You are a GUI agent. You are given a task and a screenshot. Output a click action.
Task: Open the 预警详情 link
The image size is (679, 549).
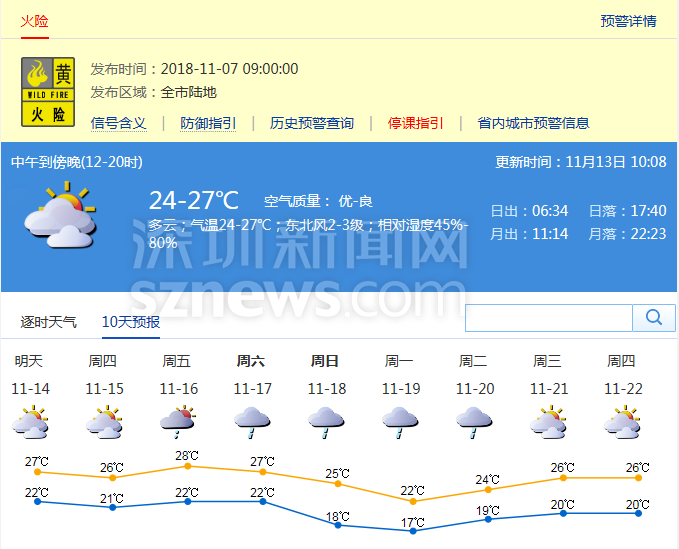point(628,21)
